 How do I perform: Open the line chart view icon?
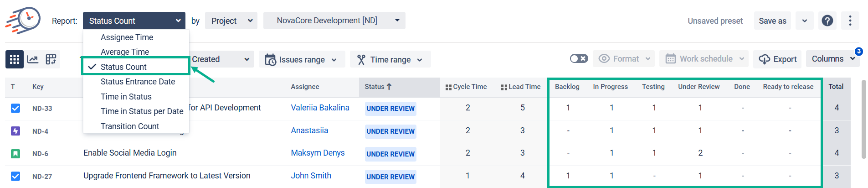(33, 59)
